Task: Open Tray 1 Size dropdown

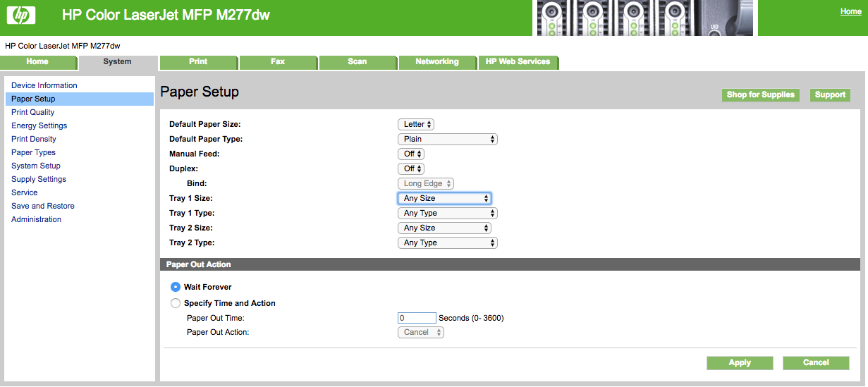Action: pos(444,198)
